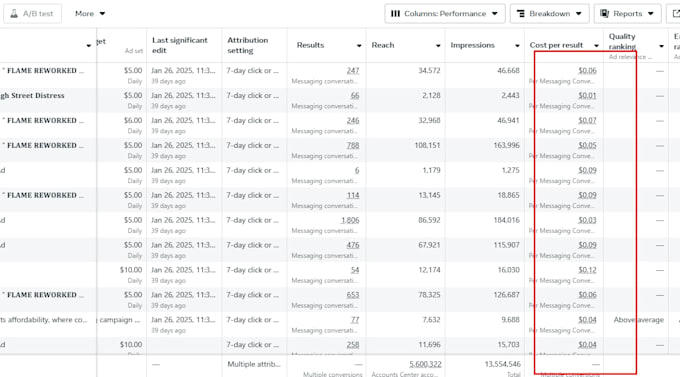Click the A/B test flask icon
This screenshot has height=377, width=680.
(x=14, y=13)
